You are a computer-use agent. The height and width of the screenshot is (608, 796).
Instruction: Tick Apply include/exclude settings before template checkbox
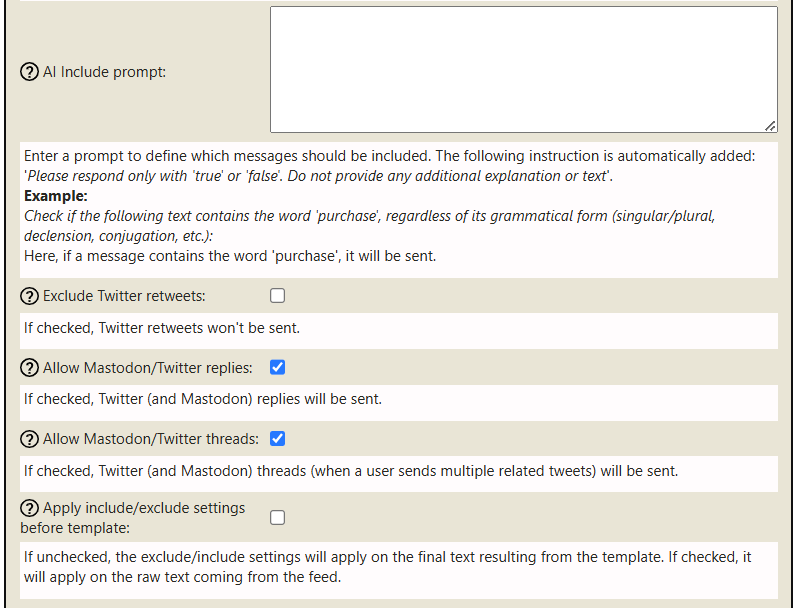point(278,517)
